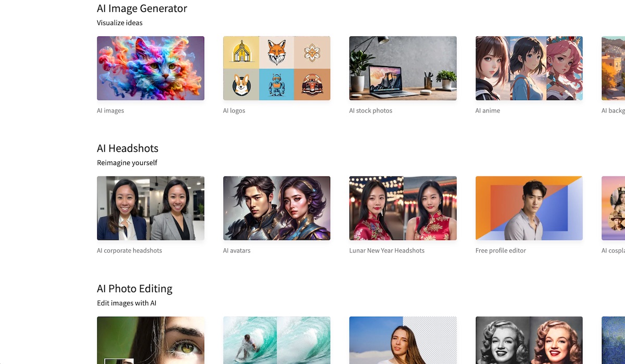Open the Lunar New Year Headshots thumbnail
The width and height of the screenshot is (625, 364).
pyautogui.click(x=403, y=208)
